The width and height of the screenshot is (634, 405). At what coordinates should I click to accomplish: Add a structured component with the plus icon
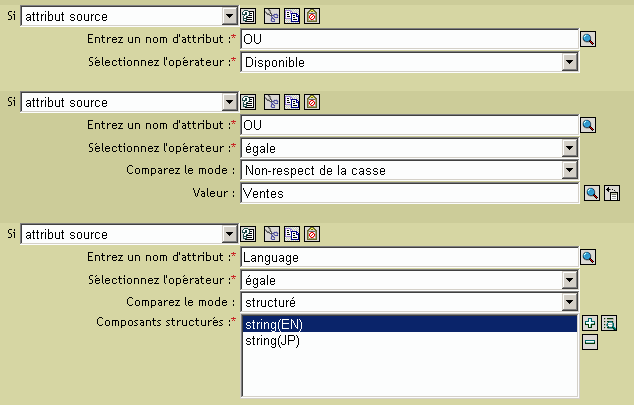point(590,323)
